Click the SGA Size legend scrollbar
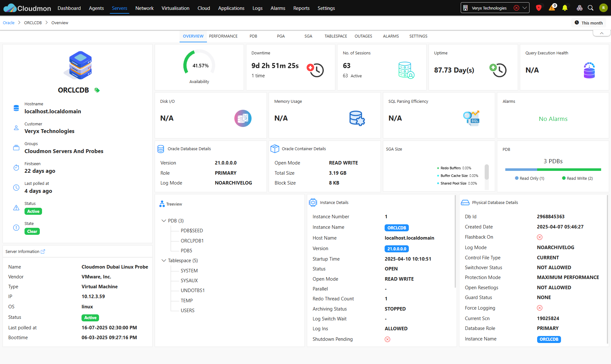Image resolution: width=611 pixels, height=364 pixels. [487, 172]
